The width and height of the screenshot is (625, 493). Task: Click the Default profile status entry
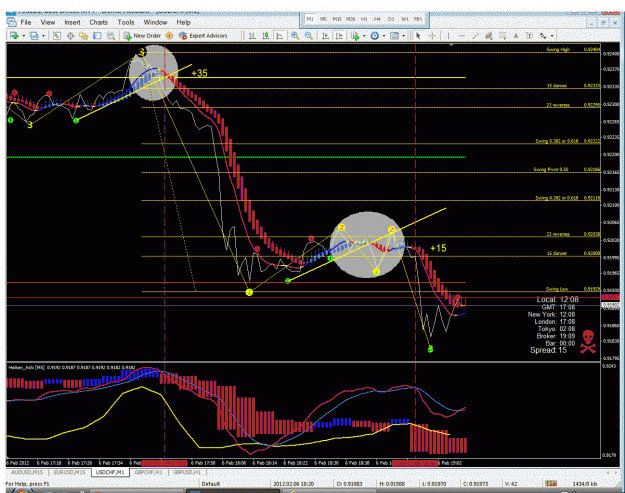click(x=211, y=484)
